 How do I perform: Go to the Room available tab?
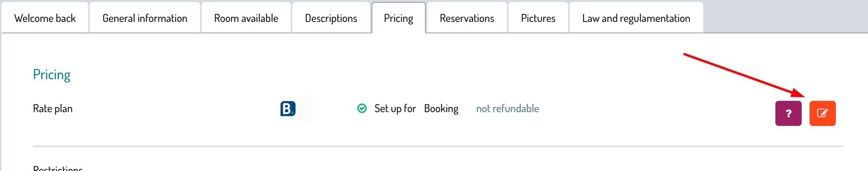tap(246, 18)
